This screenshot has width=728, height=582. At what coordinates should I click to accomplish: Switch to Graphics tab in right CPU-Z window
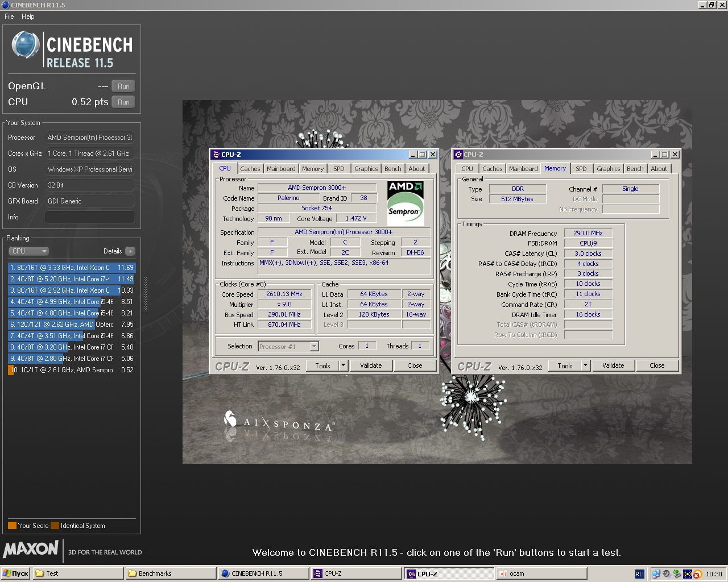(x=608, y=169)
